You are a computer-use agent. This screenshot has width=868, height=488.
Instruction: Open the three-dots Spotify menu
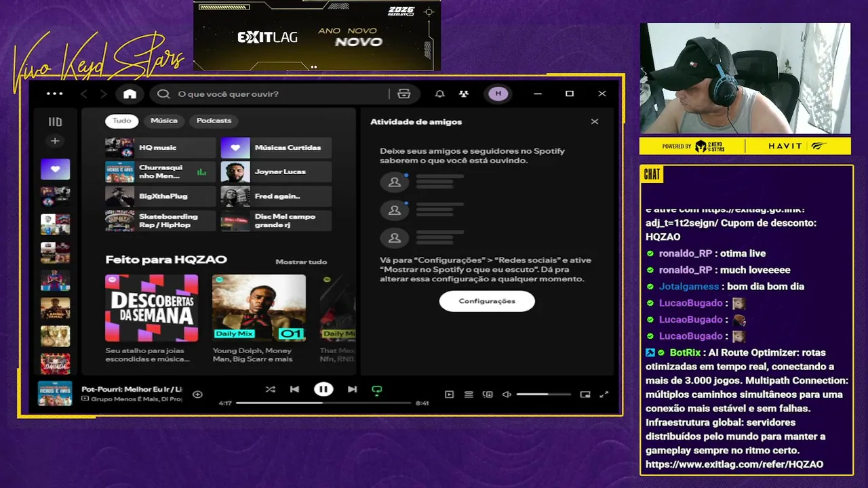tap(55, 94)
